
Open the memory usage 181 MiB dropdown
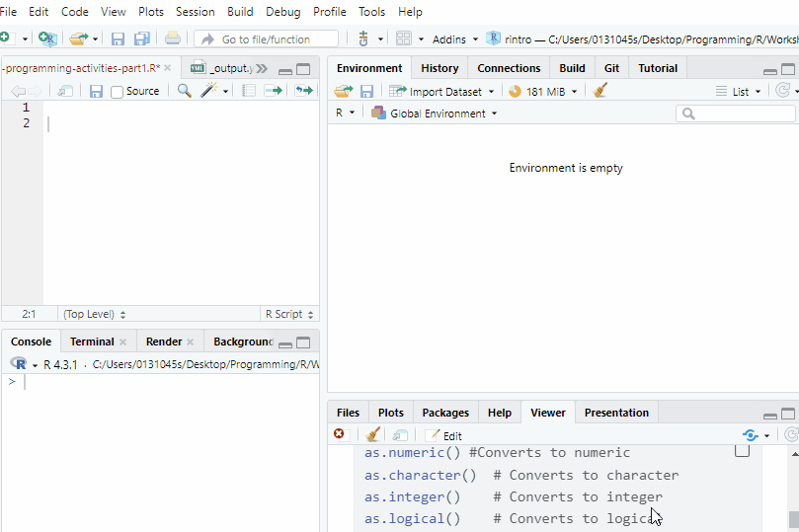click(x=545, y=91)
